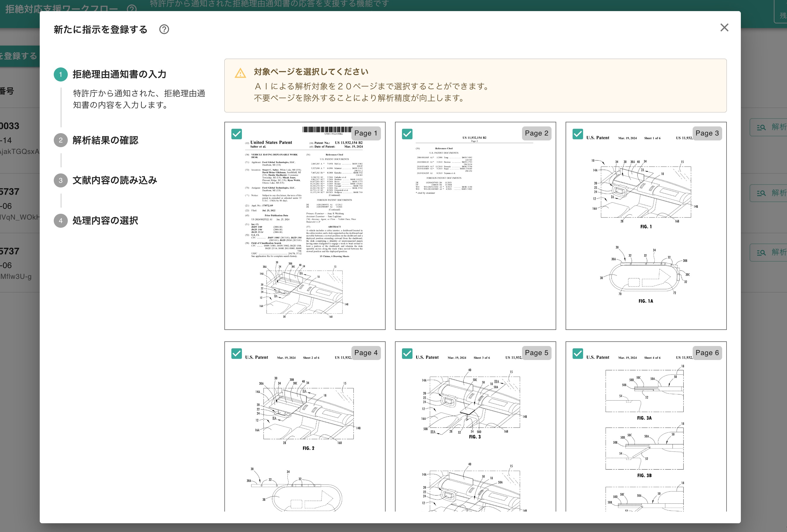Click the Page 4 page-number badge
Image resolution: width=787 pixels, height=532 pixels.
click(366, 353)
